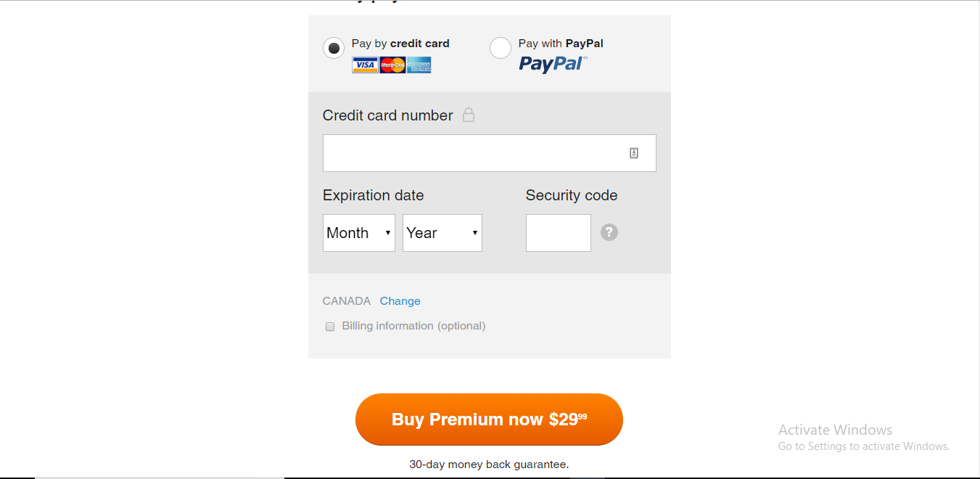Image resolution: width=980 pixels, height=479 pixels.
Task: Focus the credit card number field
Action: click(x=490, y=153)
